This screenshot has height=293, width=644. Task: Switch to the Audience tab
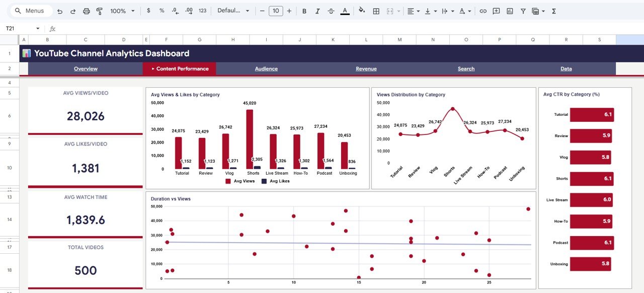[x=266, y=68]
